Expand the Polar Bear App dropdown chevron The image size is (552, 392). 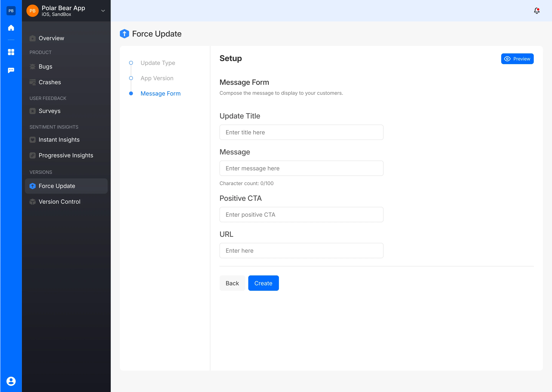coord(103,11)
